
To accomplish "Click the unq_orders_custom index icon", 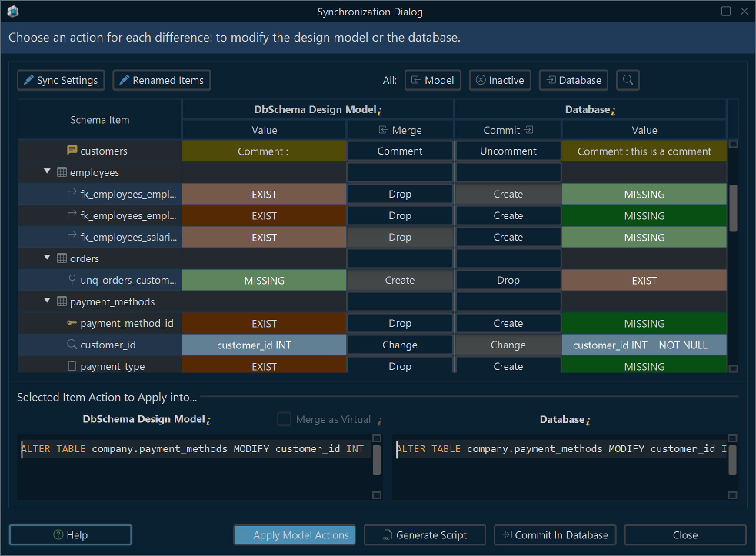I will tap(72, 280).
